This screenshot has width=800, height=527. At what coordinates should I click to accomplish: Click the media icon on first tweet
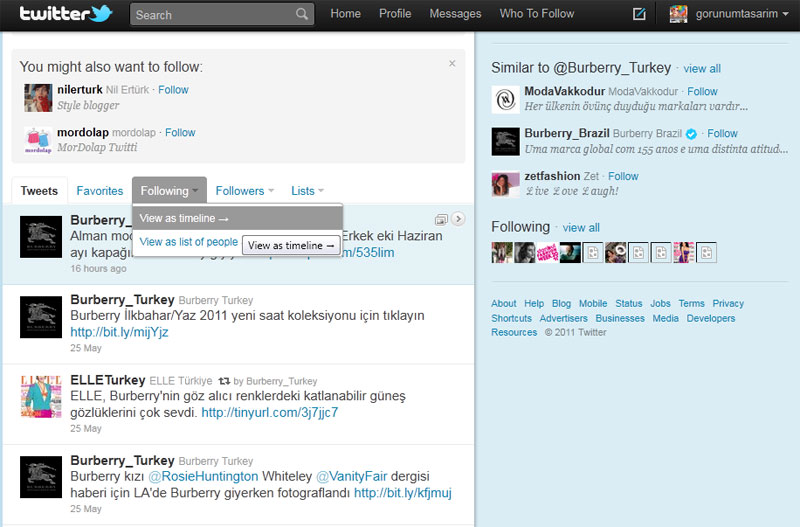[441, 219]
